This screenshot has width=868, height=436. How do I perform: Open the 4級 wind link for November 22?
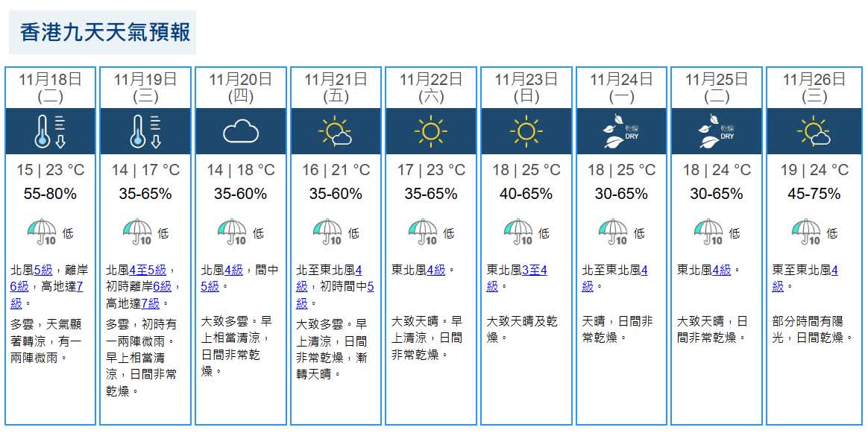pyautogui.click(x=436, y=270)
